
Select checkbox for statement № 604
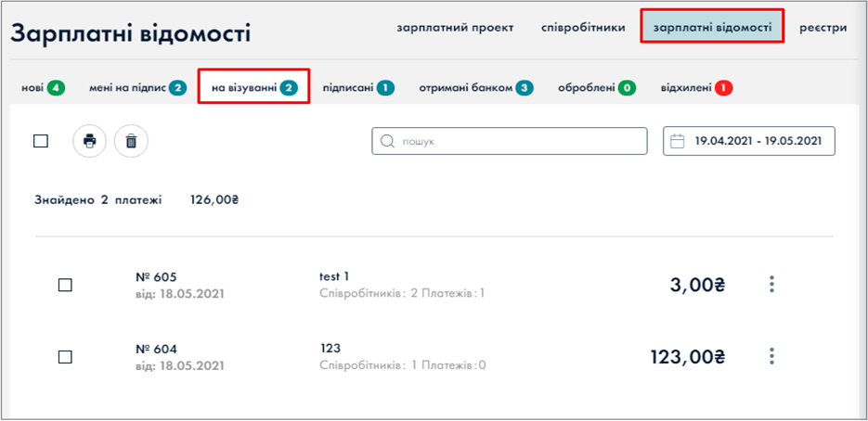65,357
